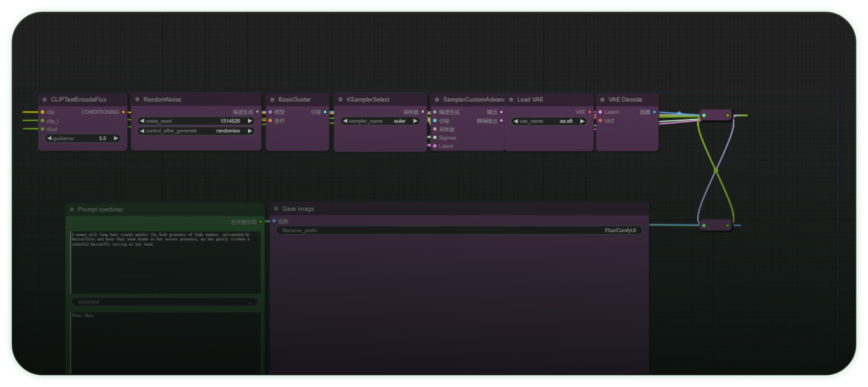The image size is (868, 387).
Task: Collapse the CLIPTextEncodeFlux node using its title dot
Action: 45,100
